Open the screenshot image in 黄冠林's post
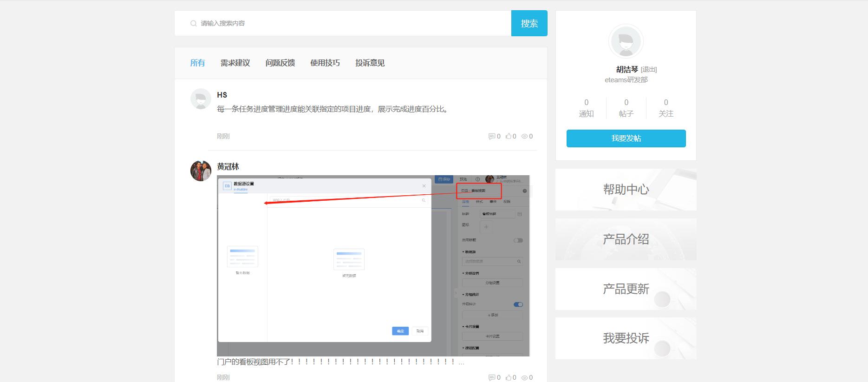The image size is (868, 382). [373, 266]
